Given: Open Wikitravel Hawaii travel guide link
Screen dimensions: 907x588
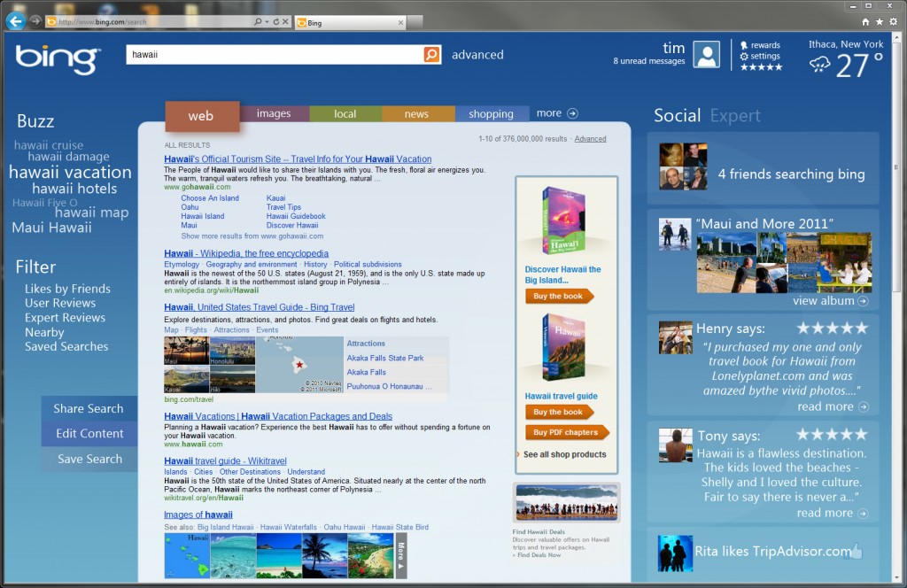Looking at the screenshot, I should click(x=225, y=460).
